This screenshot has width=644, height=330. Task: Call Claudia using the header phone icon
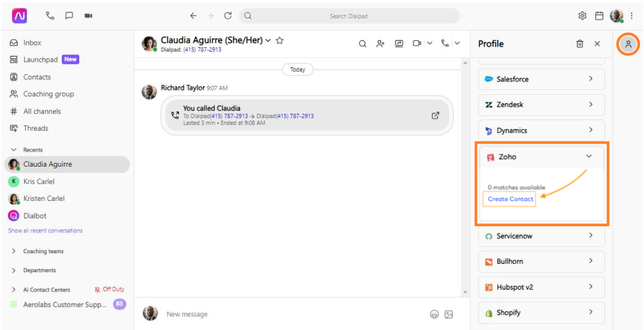tap(445, 43)
